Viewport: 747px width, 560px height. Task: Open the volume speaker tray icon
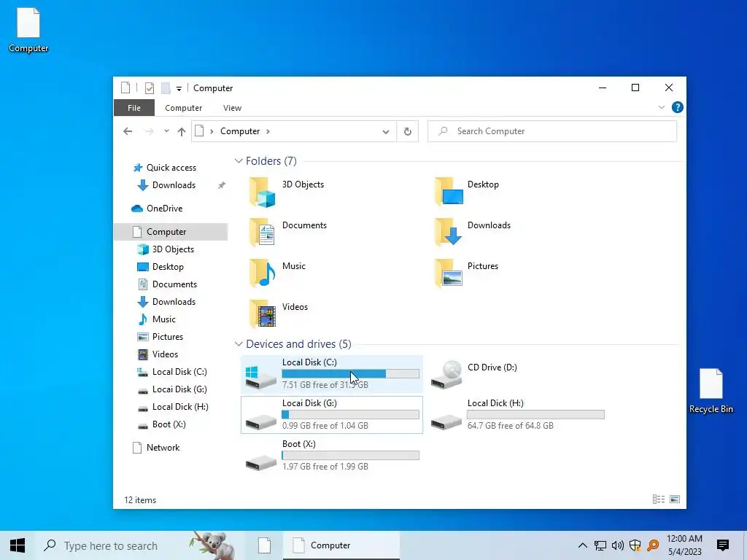618,545
